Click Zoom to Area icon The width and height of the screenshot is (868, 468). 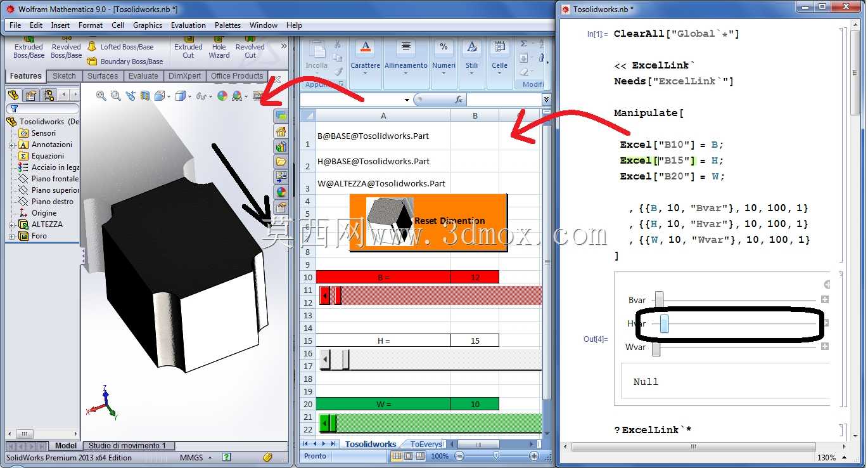pos(116,96)
